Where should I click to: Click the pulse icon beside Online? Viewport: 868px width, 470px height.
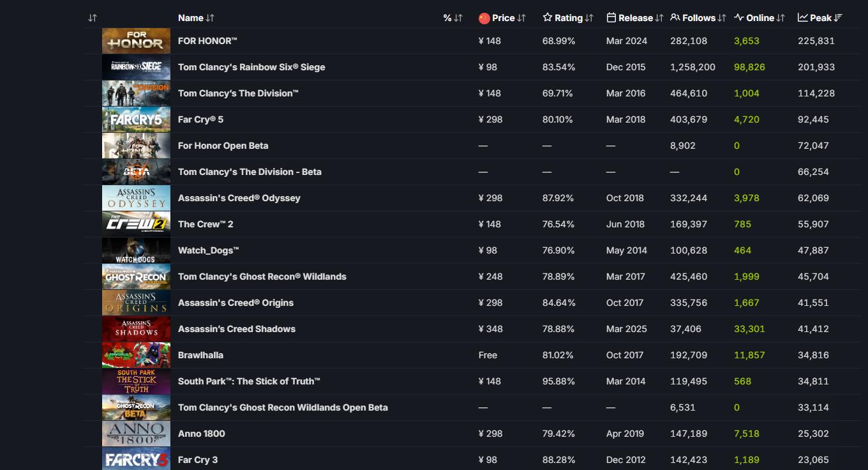739,18
